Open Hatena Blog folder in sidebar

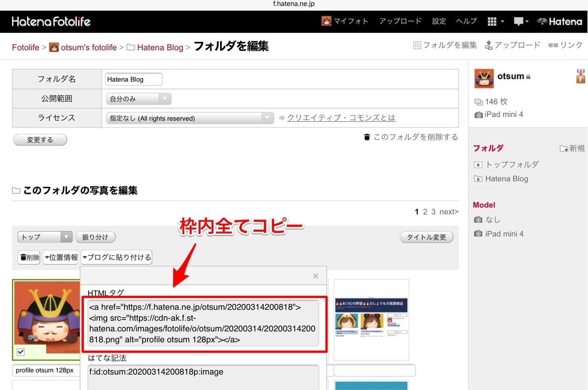pyautogui.click(x=501, y=179)
